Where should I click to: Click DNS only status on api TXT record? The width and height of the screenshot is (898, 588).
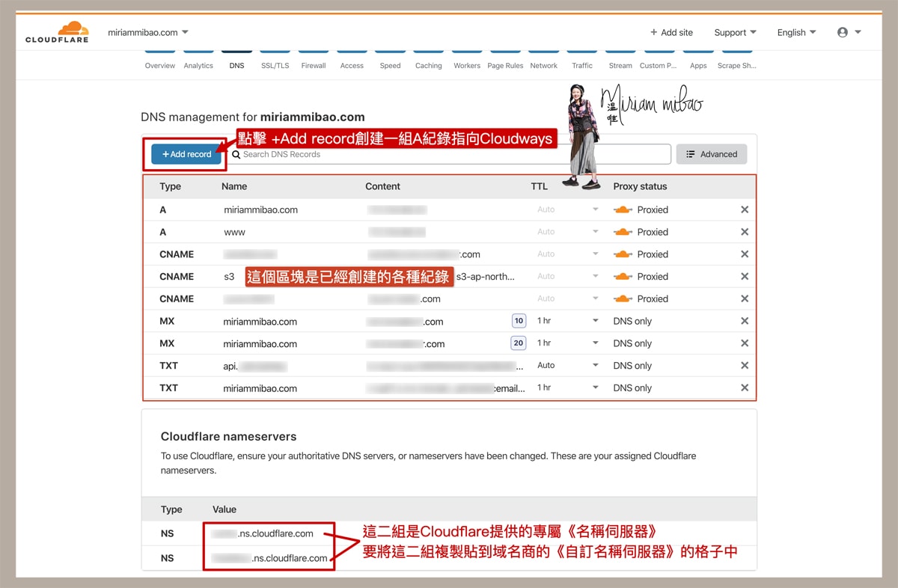tap(632, 366)
